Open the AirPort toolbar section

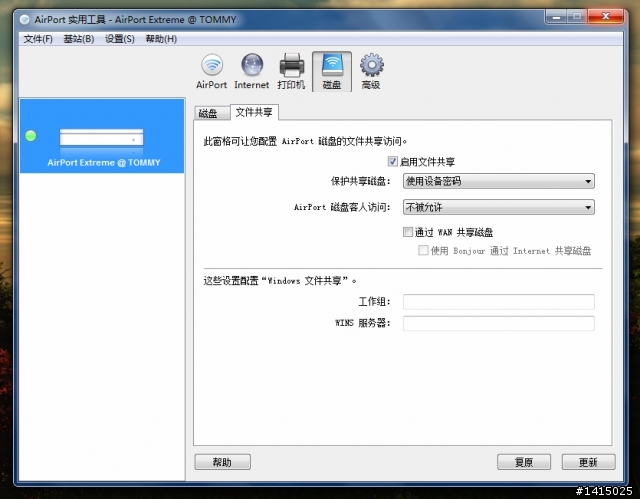click(211, 71)
